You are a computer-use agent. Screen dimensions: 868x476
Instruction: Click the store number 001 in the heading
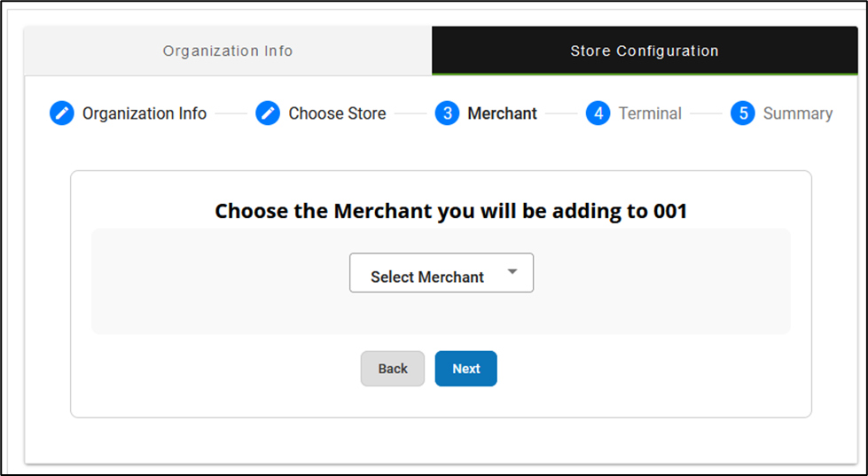(x=669, y=212)
